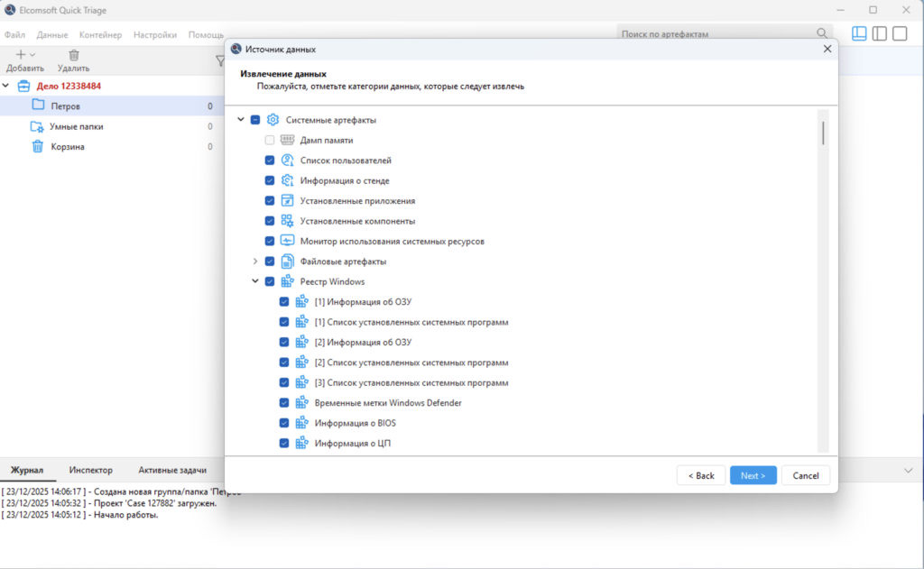Uncheck the Реестр Windows checkbox
Image resolution: width=924 pixels, height=569 pixels.
(x=269, y=281)
